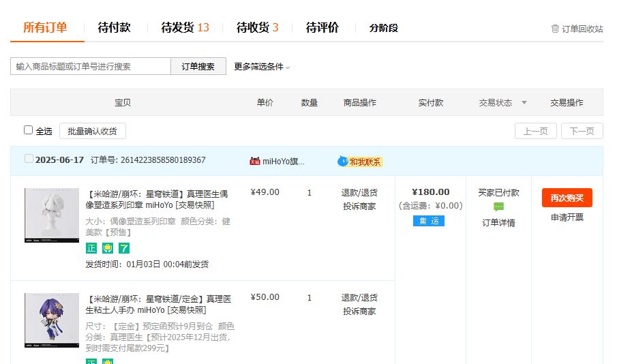This screenshot has width=617, height=364.
Task: Click the ¥49.00 unit price
Action: (x=265, y=192)
